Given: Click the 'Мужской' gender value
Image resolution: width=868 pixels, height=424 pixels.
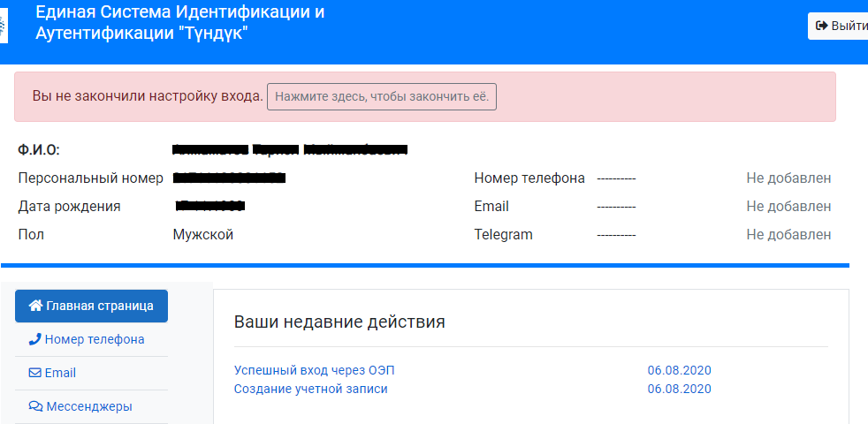Looking at the screenshot, I should tap(203, 235).
